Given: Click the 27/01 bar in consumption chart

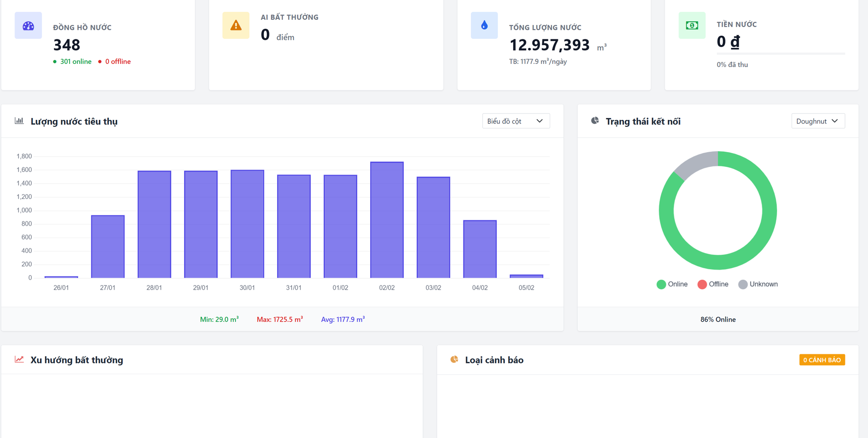Looking at the screenshot, I should (108, 247).
